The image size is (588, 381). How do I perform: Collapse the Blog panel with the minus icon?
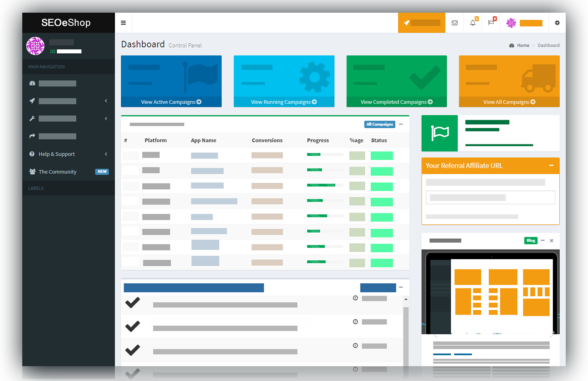(x=543, y=240)
